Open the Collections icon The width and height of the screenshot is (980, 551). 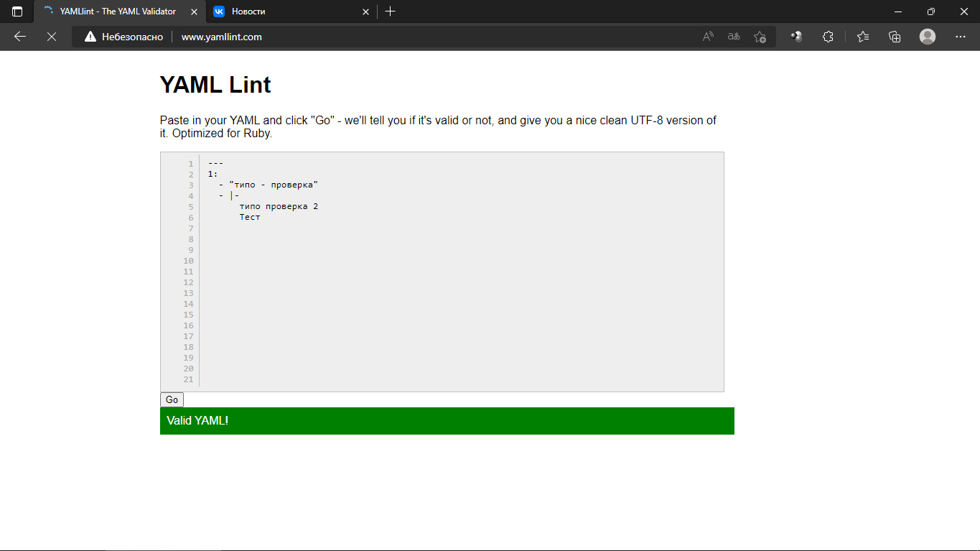(895, 37)
